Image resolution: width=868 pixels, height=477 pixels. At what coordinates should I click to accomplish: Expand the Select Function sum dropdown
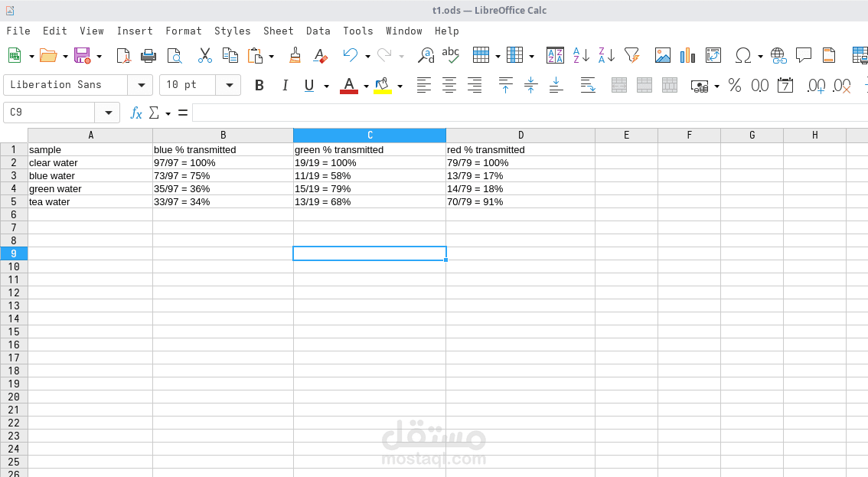pyautogui.click(x=168, y=113)
